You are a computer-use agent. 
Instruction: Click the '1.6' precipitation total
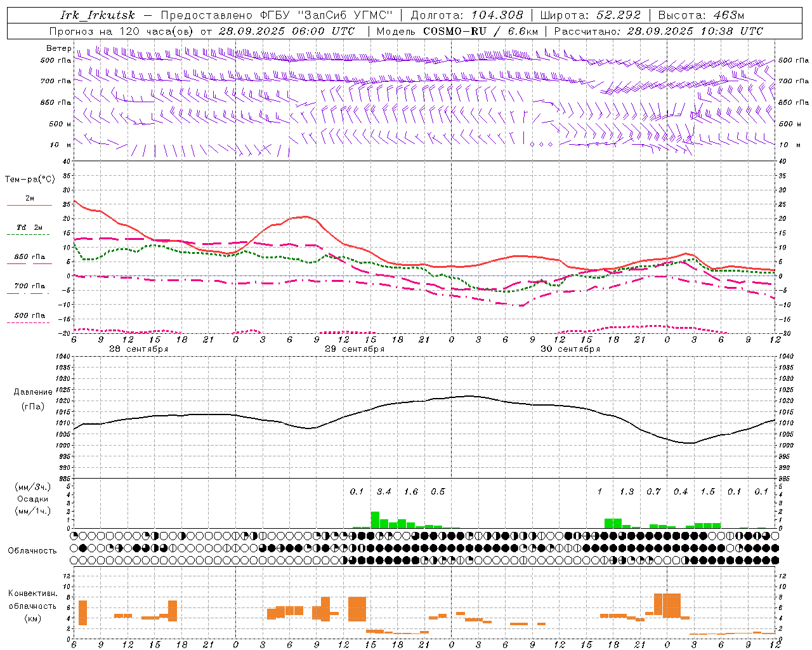pos(411,492)
